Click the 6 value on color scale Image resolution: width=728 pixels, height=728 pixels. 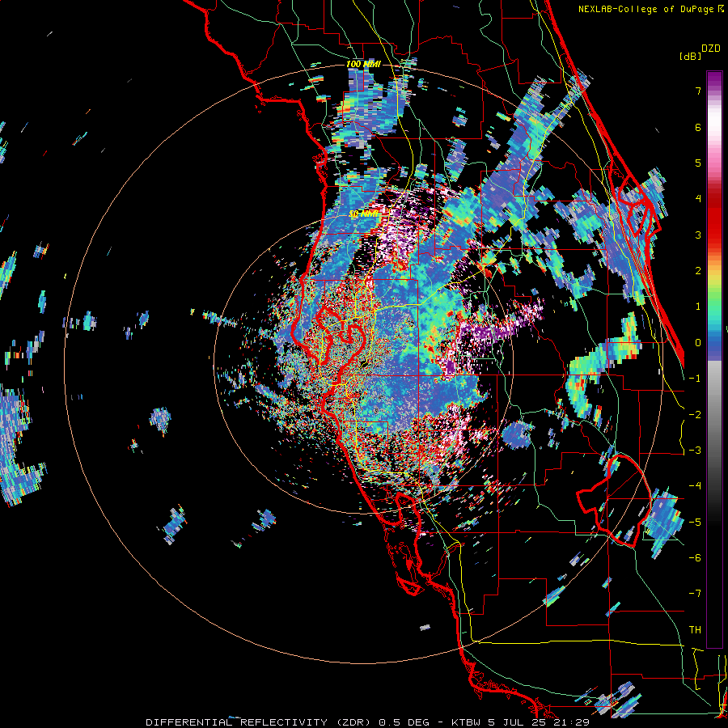pyautogui.click(x=698, y=127)
